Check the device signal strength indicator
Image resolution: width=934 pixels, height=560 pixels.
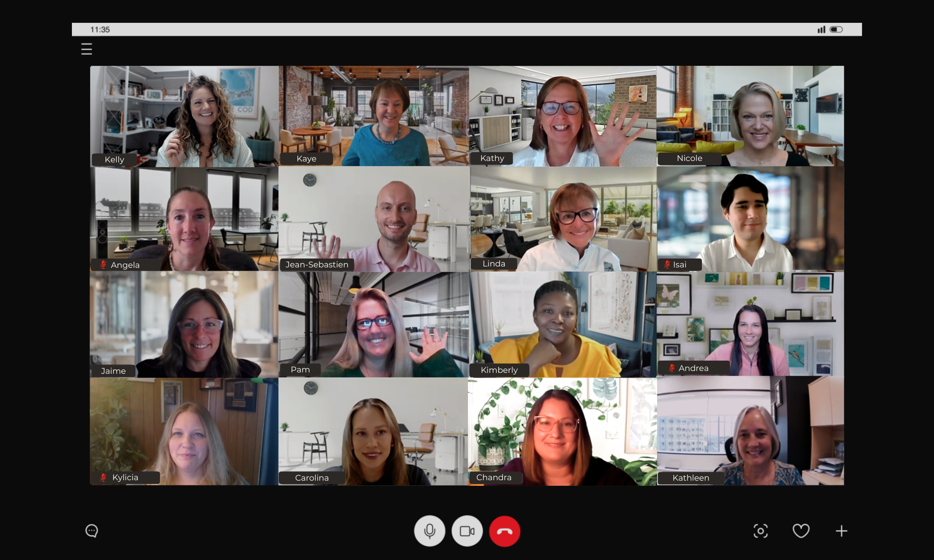click(822, 29)
